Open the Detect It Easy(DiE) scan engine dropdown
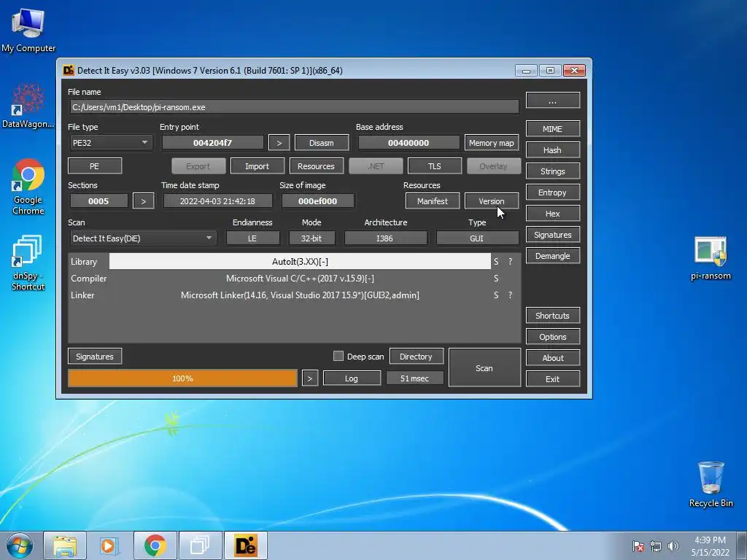This screenshot has width=747, height=560. (x=142, y=238)
